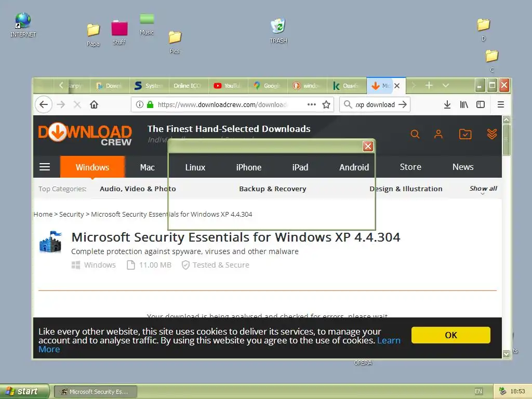Click the forward navigation arrow

tap(61, 104)
